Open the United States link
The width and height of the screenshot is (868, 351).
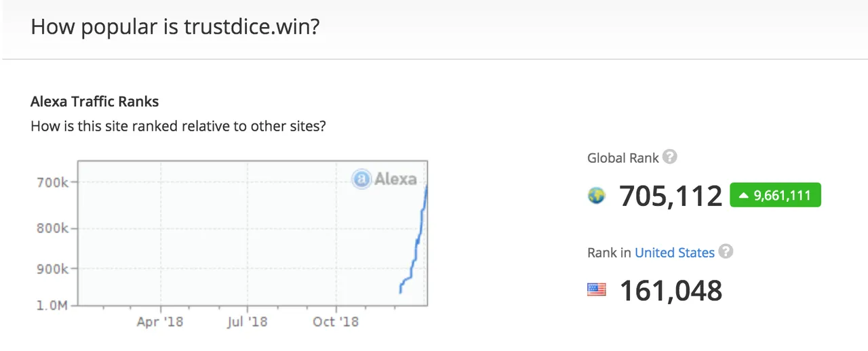click(x=675, y=253)
